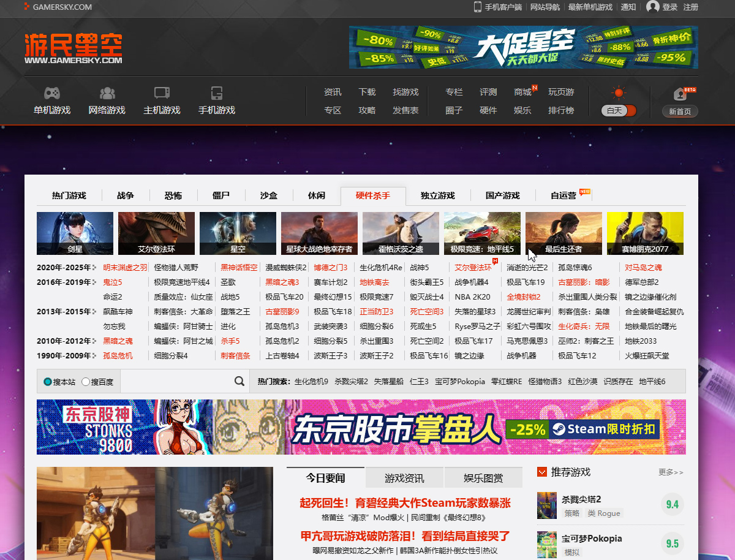Expand the 网站导航 menu
Screen dimensions: 735x560
point(545,7)
